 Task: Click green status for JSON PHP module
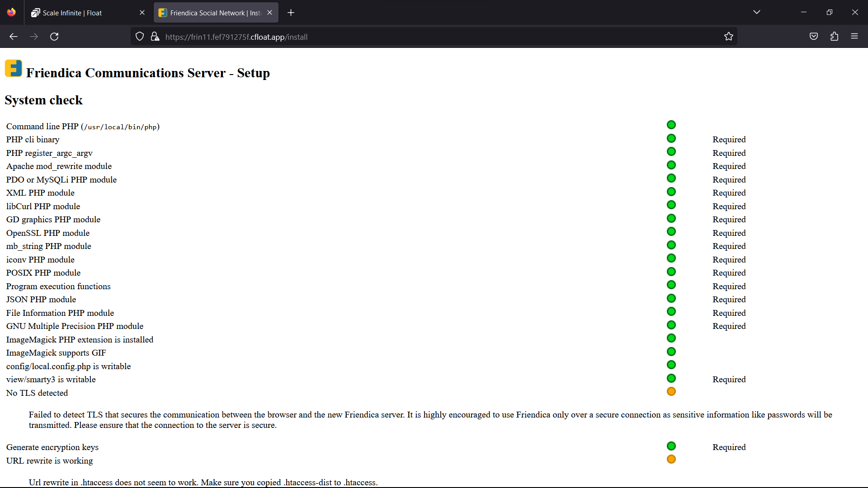[x=671, y=298]
